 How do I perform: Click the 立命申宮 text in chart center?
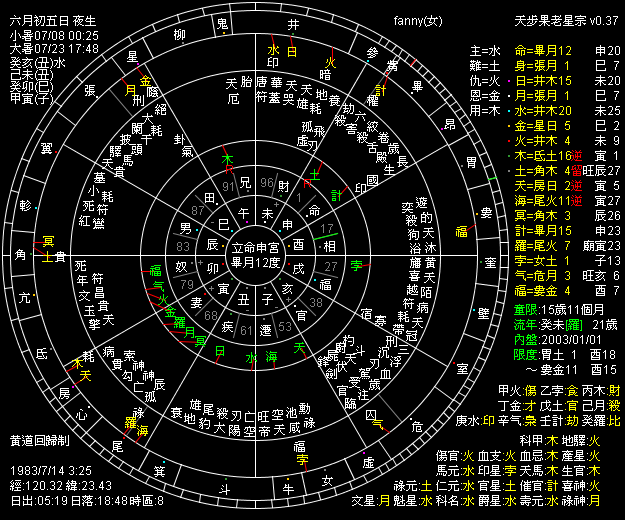click(256, 246)
